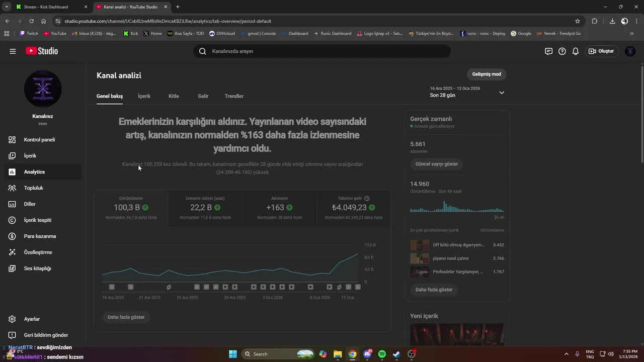Open the OVHcloud bookmark
This screenshot has width=644, height=362.
coord(222,34)
